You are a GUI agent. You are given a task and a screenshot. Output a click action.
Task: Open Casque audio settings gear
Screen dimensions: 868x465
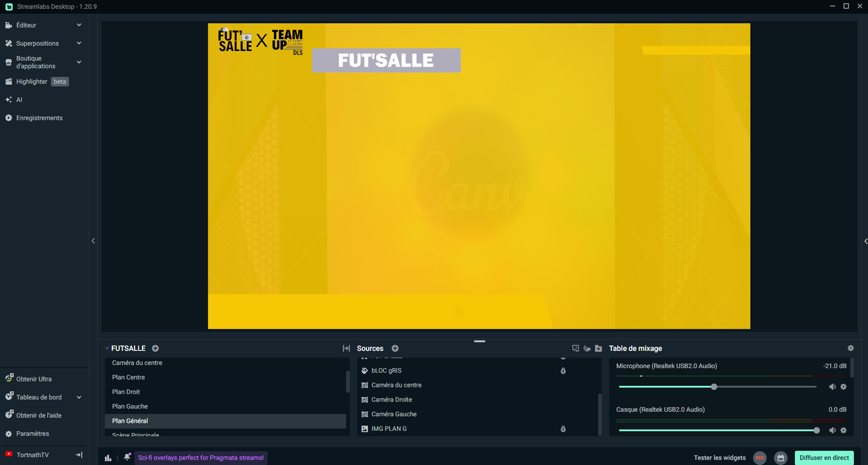pyautogui.click(x=844, y=430)
